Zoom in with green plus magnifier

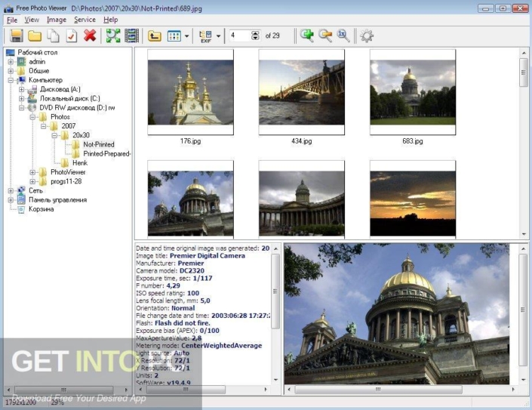click(306, 35)
